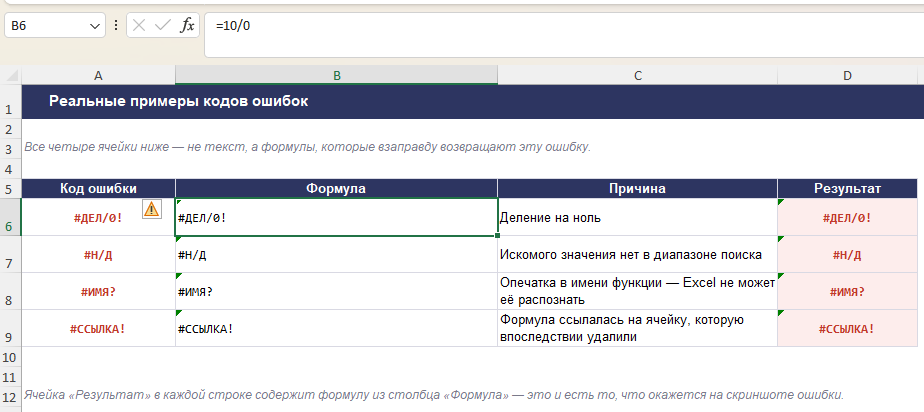Viewport: 924px width, 412px height.
Task: Select row 9 header
Action: 11,328
